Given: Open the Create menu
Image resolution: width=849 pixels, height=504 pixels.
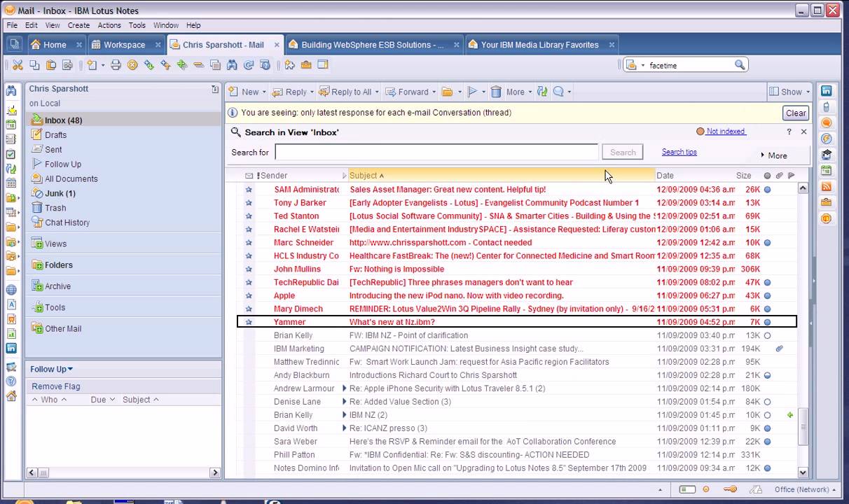Looking at the screenshot, I should coord(78,25).
